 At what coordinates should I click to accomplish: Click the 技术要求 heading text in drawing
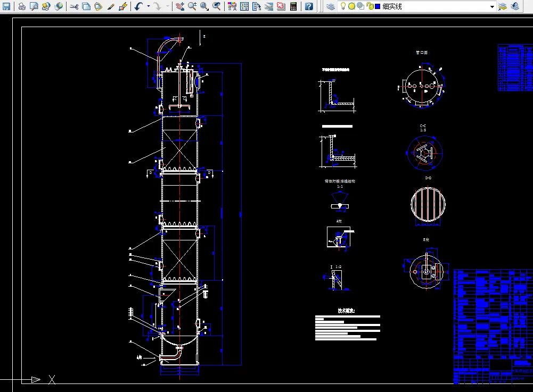[x=347, y=311]
